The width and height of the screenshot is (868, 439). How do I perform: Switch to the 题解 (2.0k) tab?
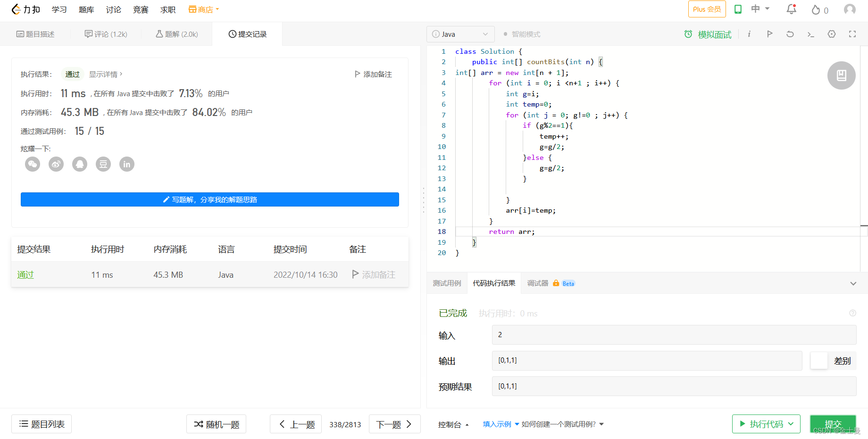[x=177, y=34]
